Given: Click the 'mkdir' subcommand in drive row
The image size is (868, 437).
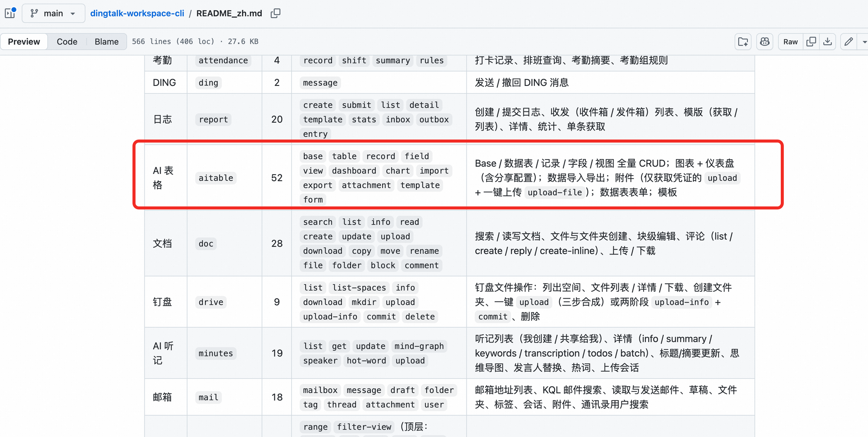Looking at the screenshot, I should click(x=364, y=302).
